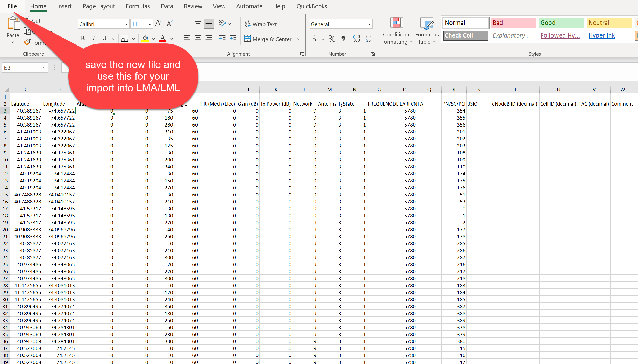The height and width of the screenshot is (364, 638).
Task: Apply the Hyperlink cell style
Action: pos(601,35)
